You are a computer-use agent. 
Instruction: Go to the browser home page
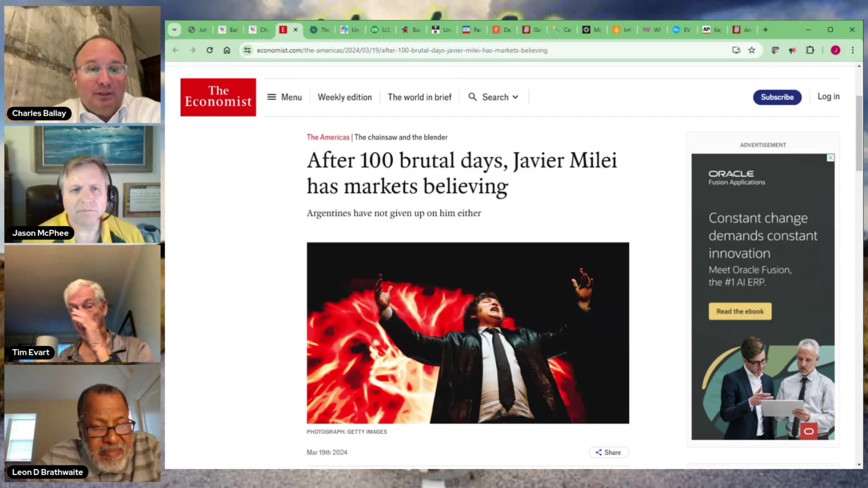pos(227,50)
